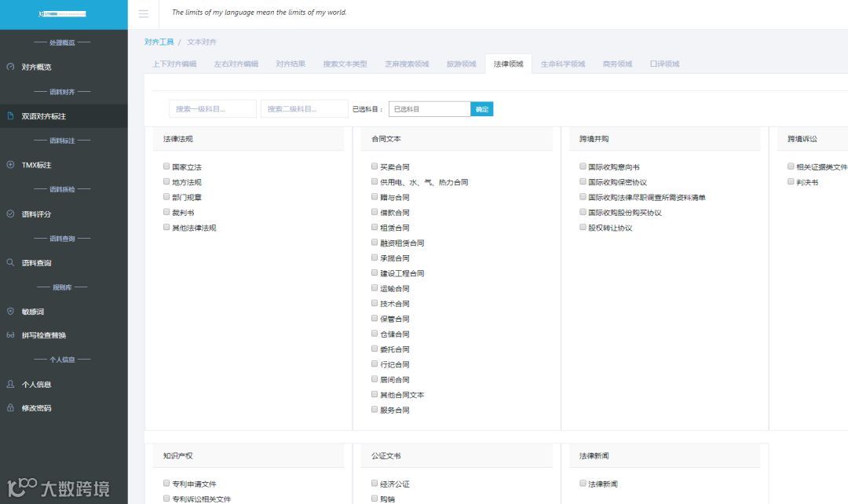Click the check-circle icon beside 语料评分
This screenshot has height=504, width=848.
(x=10, y=214)
